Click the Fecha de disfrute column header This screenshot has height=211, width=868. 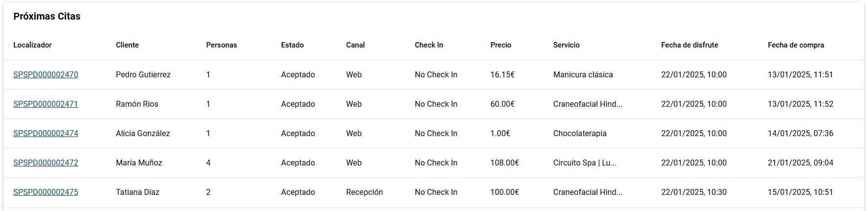(689, 45)
